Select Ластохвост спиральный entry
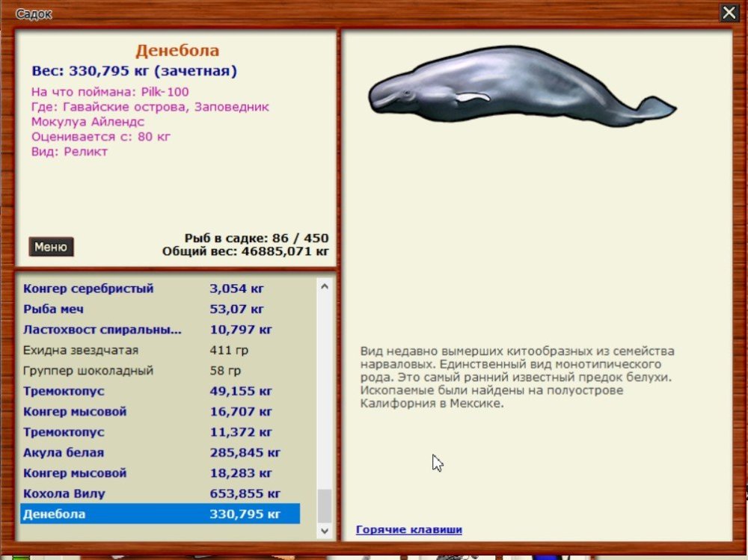748x560 pixels. tap(160, 330)
